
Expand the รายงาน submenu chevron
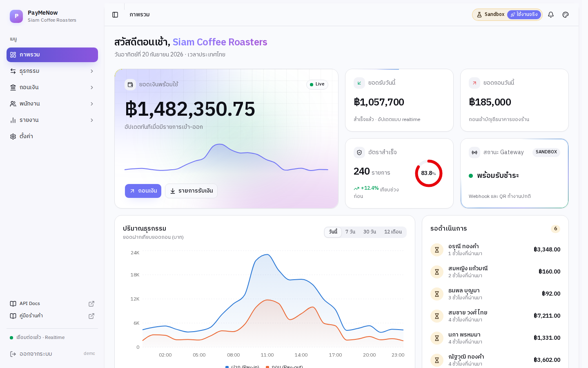92,120
